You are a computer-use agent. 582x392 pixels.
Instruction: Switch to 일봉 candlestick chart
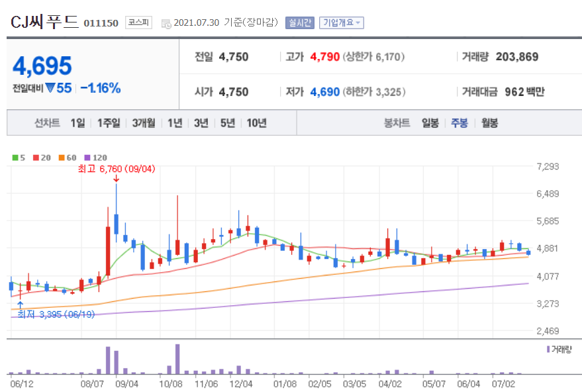[x=430, y=123]
